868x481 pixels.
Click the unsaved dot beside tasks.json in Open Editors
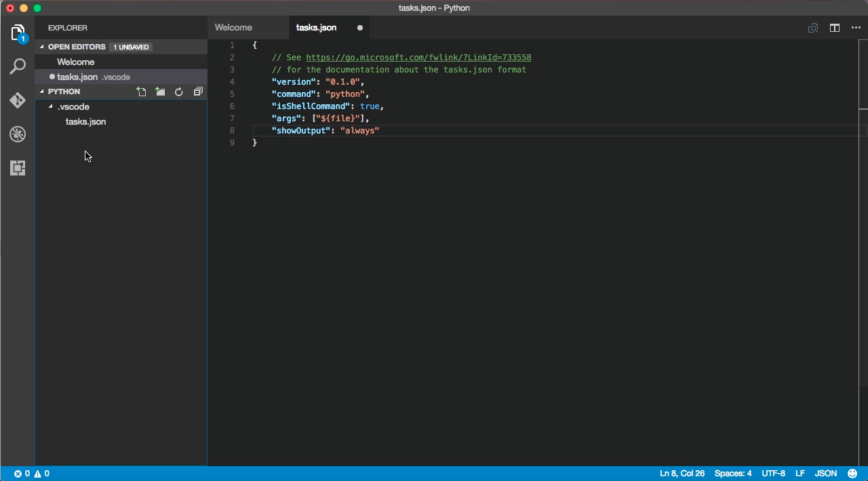point(52,77)
